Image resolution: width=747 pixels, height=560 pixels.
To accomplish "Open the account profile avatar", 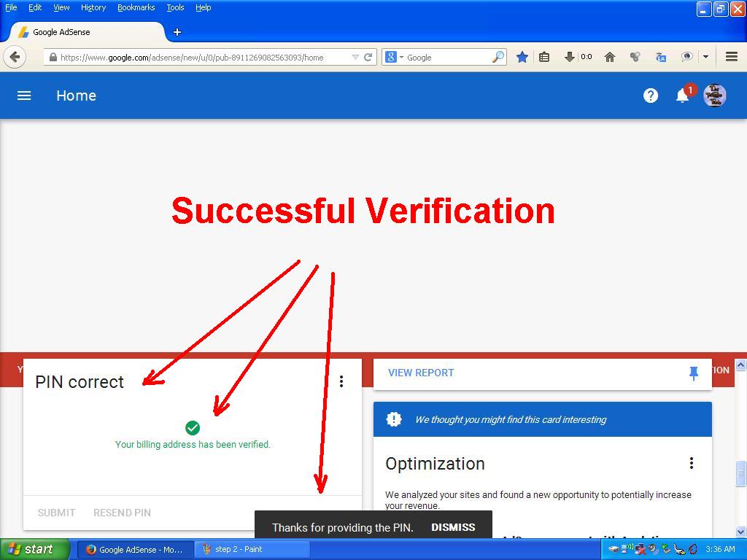I will pos(715,96).
